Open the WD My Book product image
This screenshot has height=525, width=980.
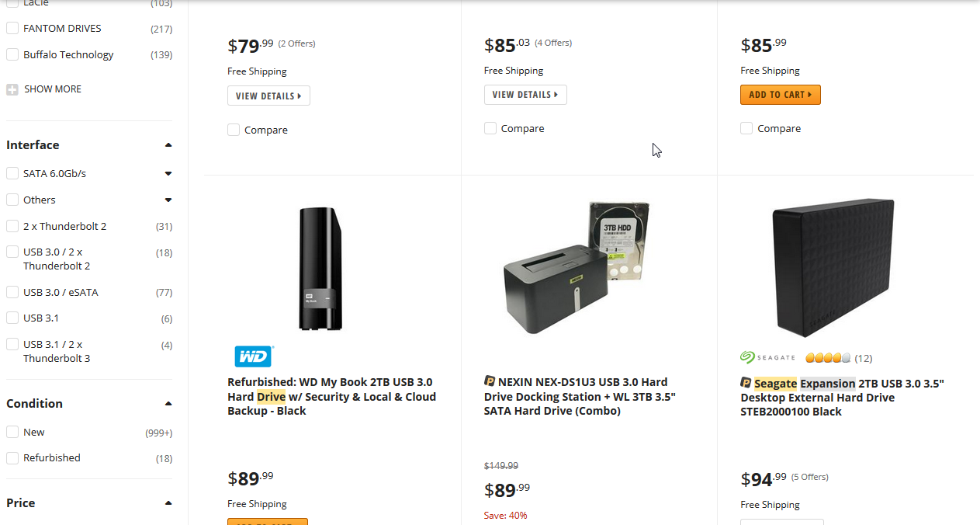point(320,269)
